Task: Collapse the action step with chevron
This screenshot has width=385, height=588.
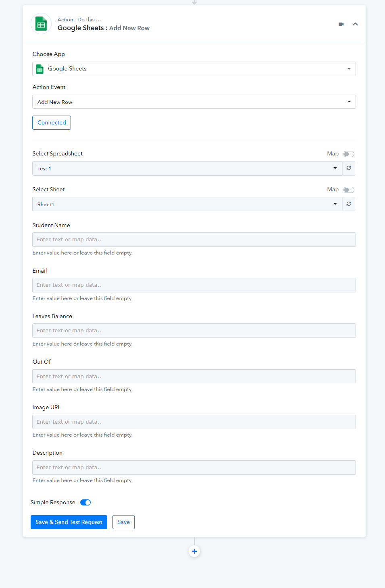Action: tap(355, 24)
